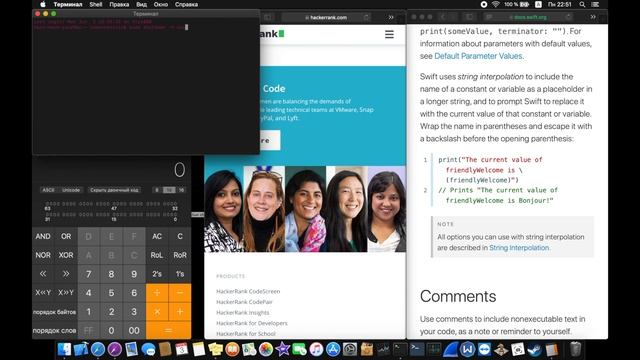Open TeamViewer from the Dock
Viewport: 640px width, 360px height.
tap(484, 349)
